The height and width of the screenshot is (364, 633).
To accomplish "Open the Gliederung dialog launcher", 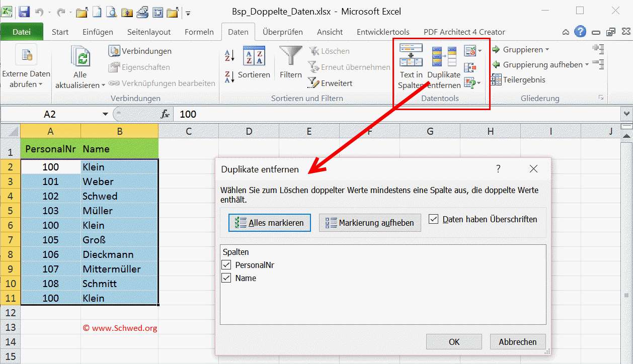I will point(601,98).
